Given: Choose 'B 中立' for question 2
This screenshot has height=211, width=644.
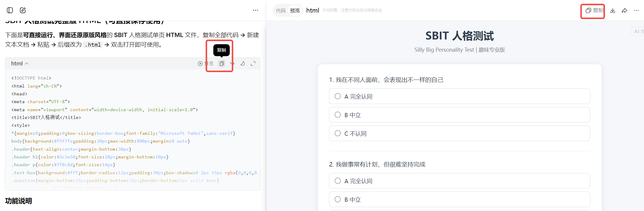Looking at the screenshot, I should 338,199.
